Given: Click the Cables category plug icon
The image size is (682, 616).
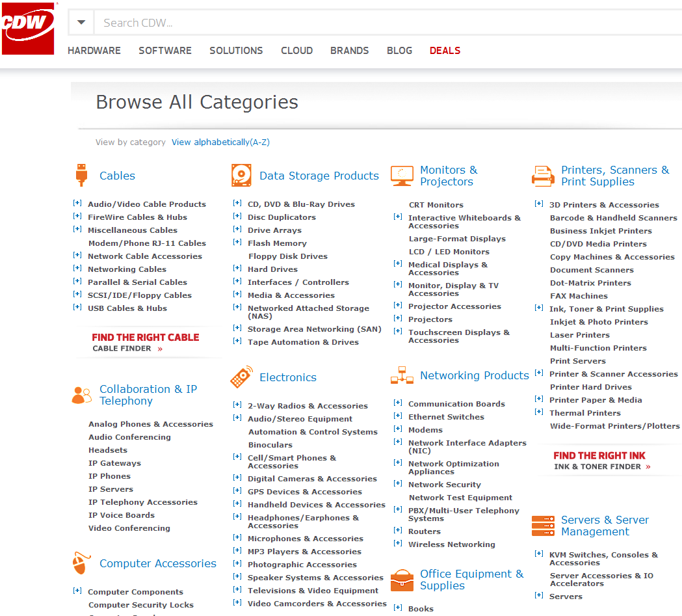Looking at the screenshot, I should pos(81,176).
